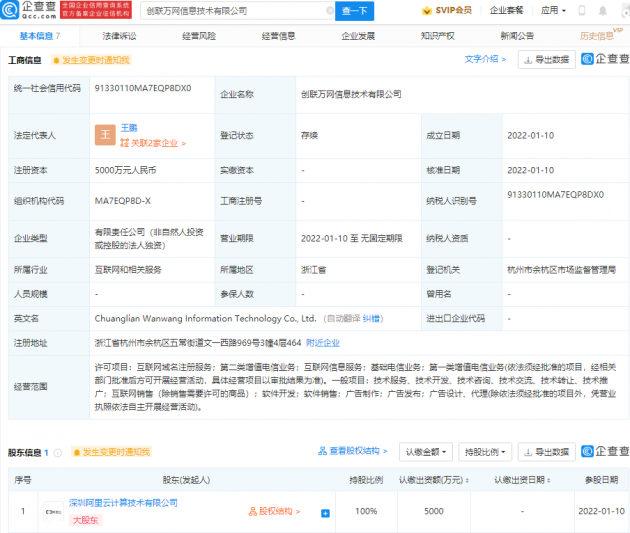Click the 100% shareholding ratio cell
The image size is (630, 533).
366,511
